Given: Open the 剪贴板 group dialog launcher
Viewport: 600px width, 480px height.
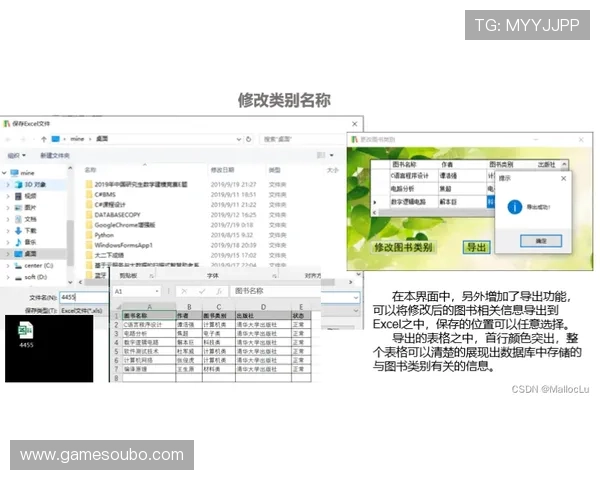Looking at the screenshot, I should pyautogui.click(x=151, y=276).
